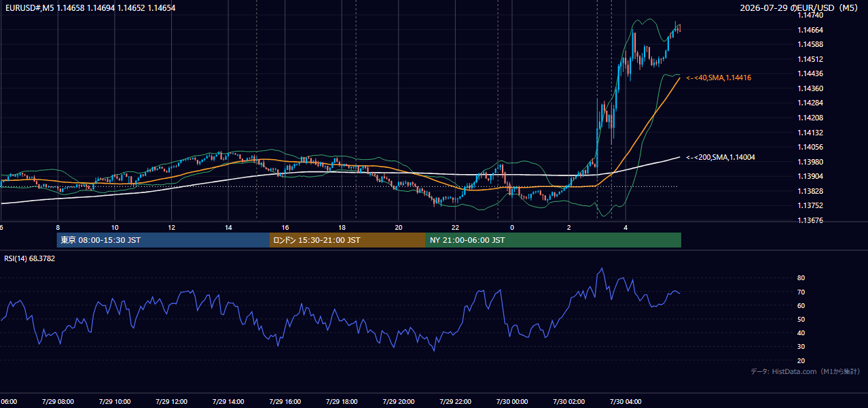Click price level 1.13752 on price axis
This screenshot has width=868, height=408.
(810, 205)
